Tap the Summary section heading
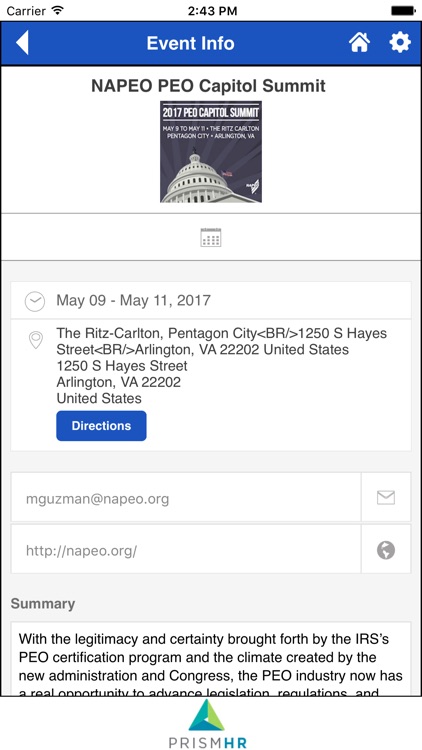This screenshot has width=422, height=750. [x=43, y=604]
